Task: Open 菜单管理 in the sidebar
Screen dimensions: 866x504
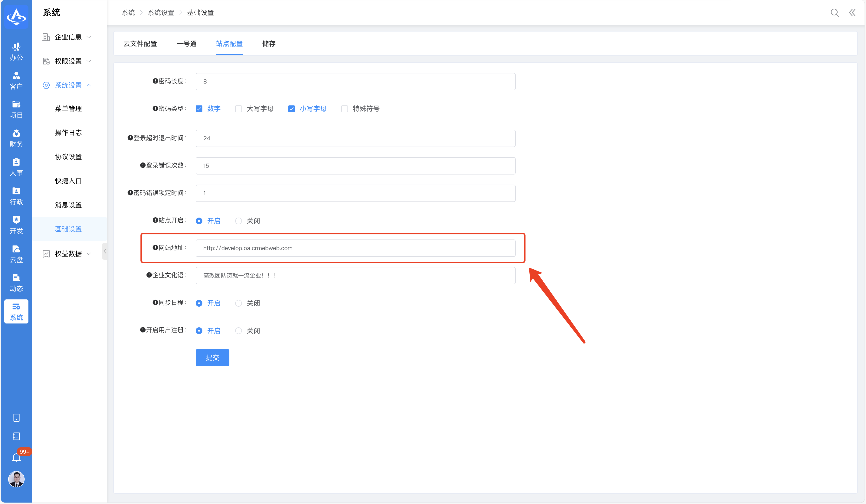Action: 68,109
